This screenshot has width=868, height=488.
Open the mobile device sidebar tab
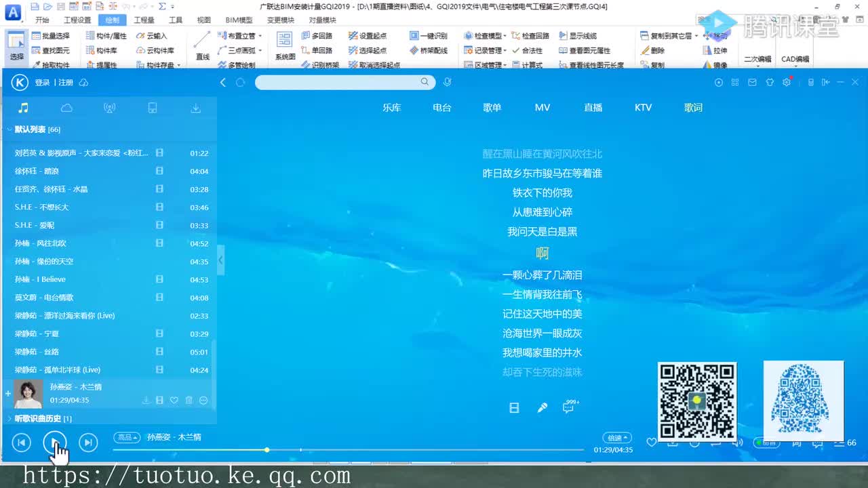pyautogui.click(x=153, y=108)
